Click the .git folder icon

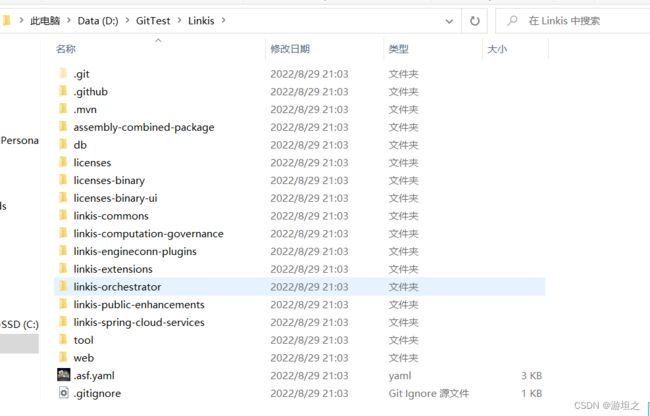click(63, 74)
